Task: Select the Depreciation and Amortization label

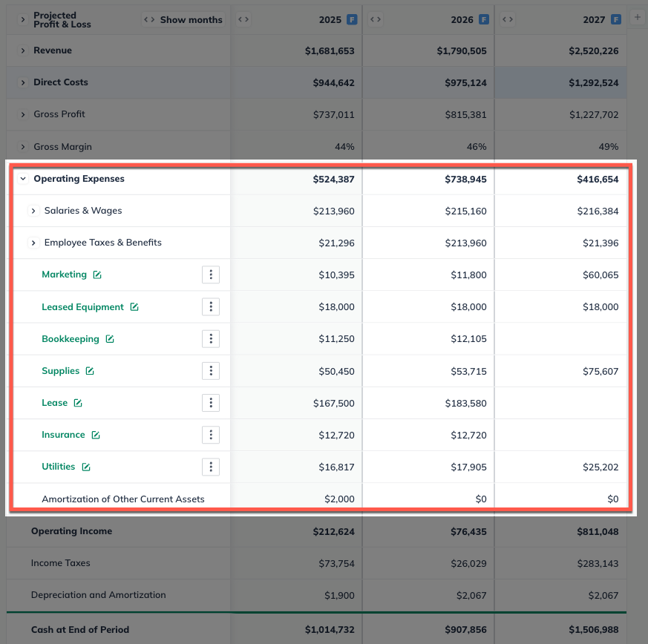Action: pyautogui.click(x=99, y=595)
